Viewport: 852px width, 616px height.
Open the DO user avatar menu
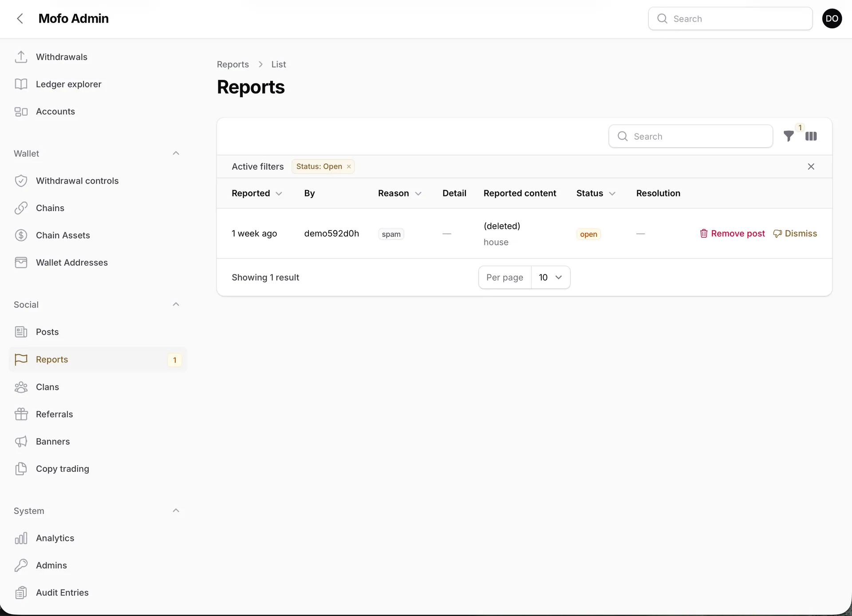(x=832, y=19)
